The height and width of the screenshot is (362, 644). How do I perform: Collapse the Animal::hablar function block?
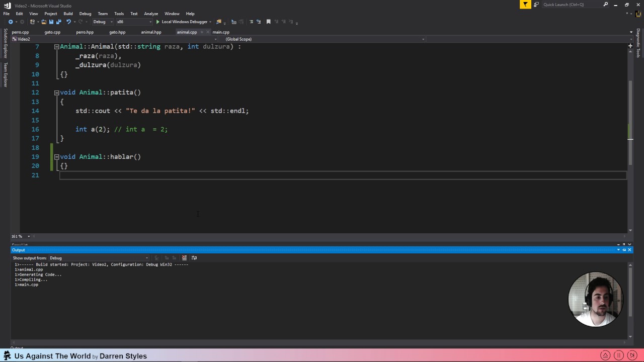coord(57,157)
